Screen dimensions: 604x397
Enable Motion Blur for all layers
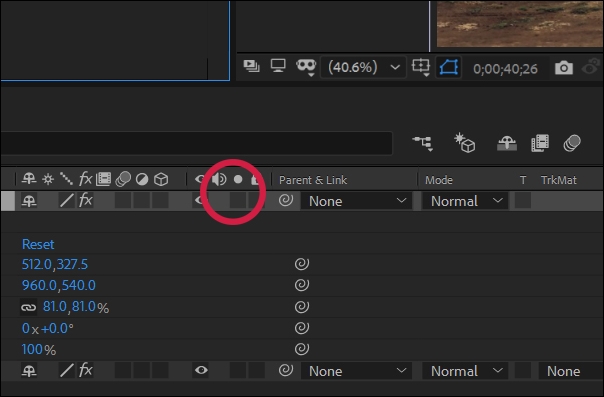[572, 143]
